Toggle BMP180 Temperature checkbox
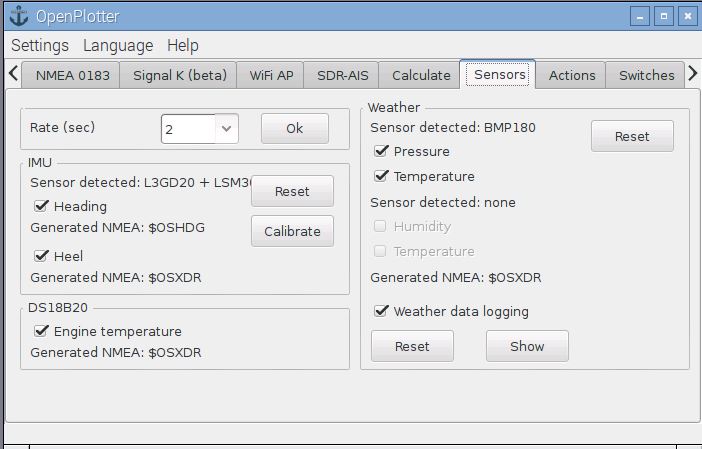Viewport: 702px width, 449px height. (x=381, y=176)
